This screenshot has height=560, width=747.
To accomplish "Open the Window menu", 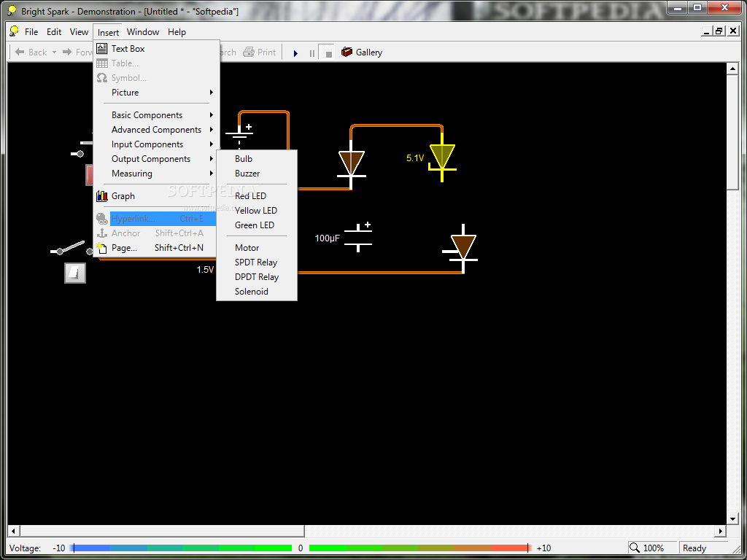I will (x=143, y=32).
